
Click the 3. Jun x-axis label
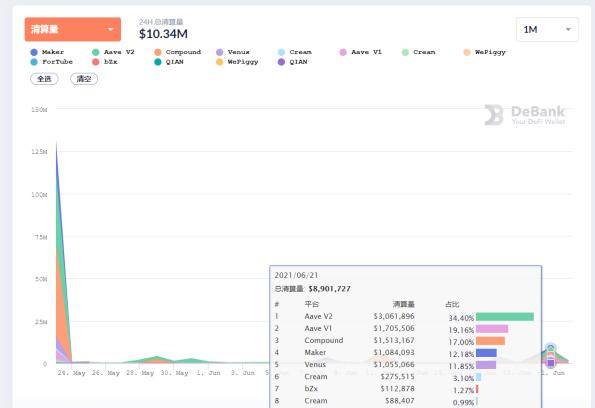243,373
